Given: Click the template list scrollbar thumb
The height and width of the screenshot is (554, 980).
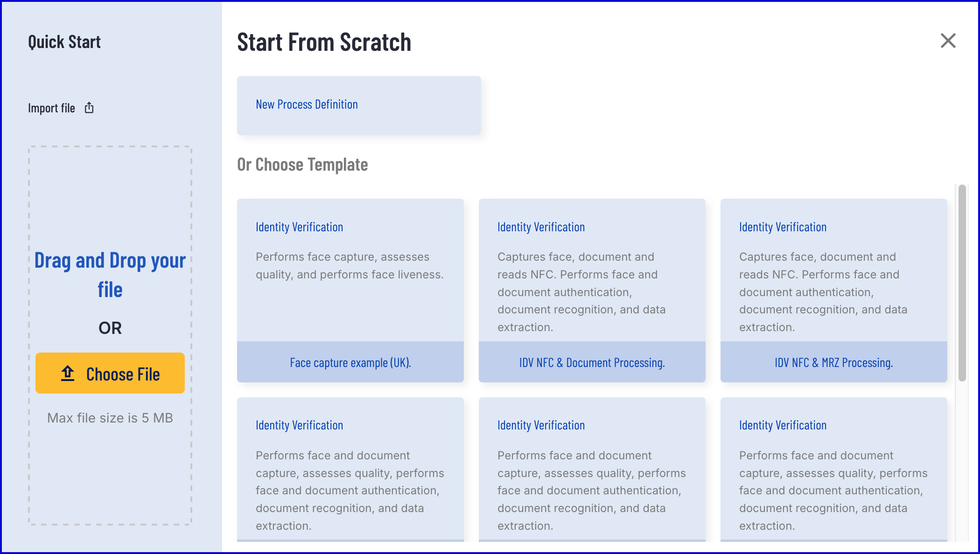Looking at the screenshot, I should (x=962, y=283).
